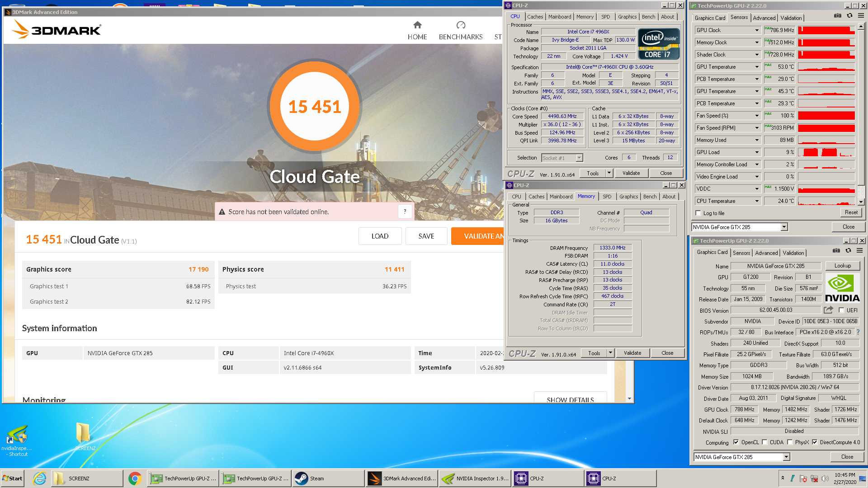868x488 pixels.
Task: Click the GPU Clock red sensor graph
Action: click(826, 30)
